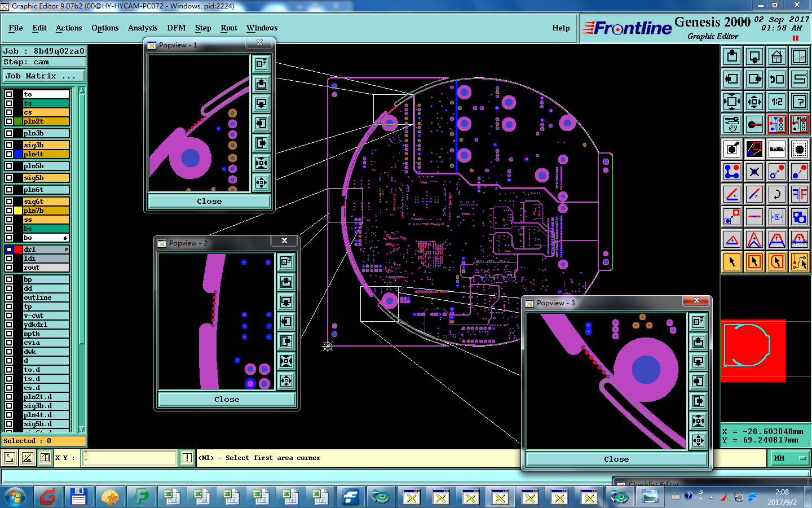The height and width of the screenshot is (508, 812).
Task: Open the Edit menu
Action: [39, 28]
